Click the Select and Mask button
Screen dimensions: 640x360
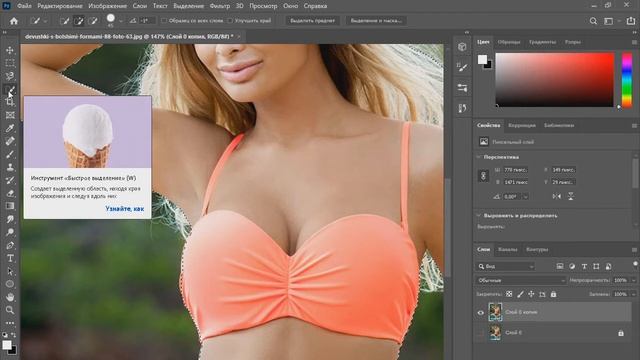[376, 21]
